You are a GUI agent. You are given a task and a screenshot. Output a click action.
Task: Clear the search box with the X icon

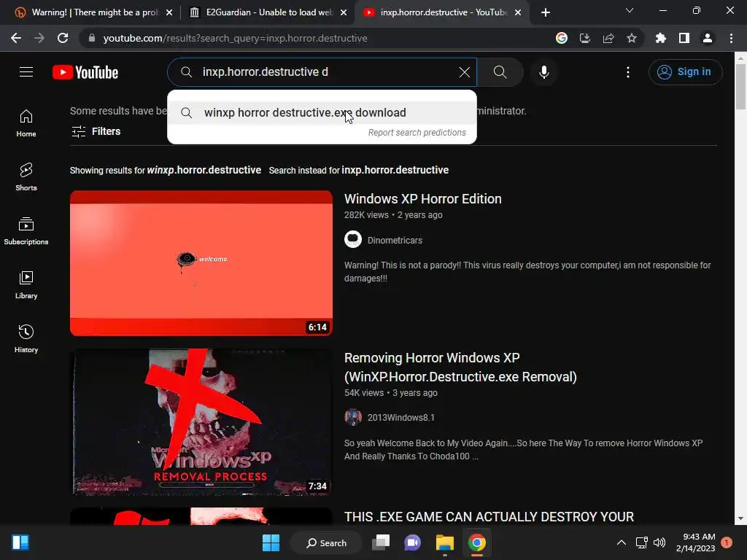tap(464, 72)
